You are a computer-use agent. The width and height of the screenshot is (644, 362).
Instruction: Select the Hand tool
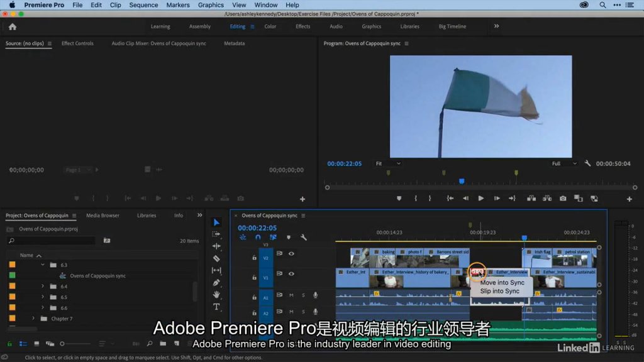(x=216, y=295)
